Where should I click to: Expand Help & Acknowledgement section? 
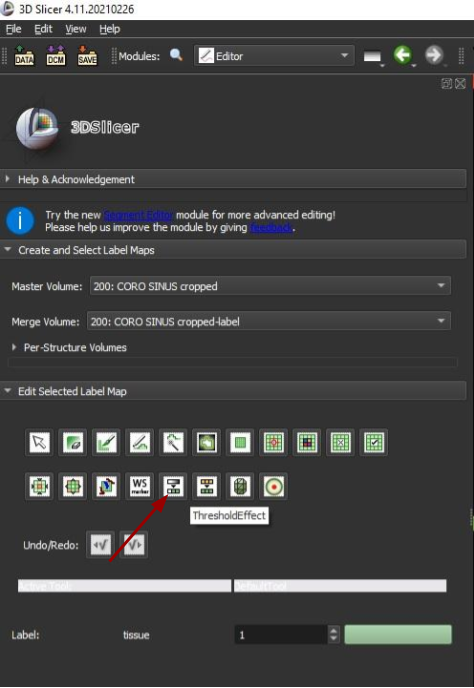(233, 179)
